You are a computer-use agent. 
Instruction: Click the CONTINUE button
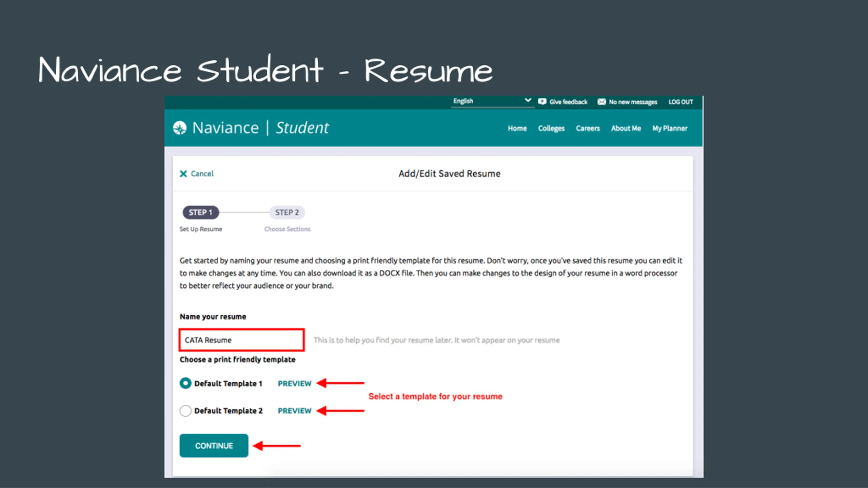(214, 446)
